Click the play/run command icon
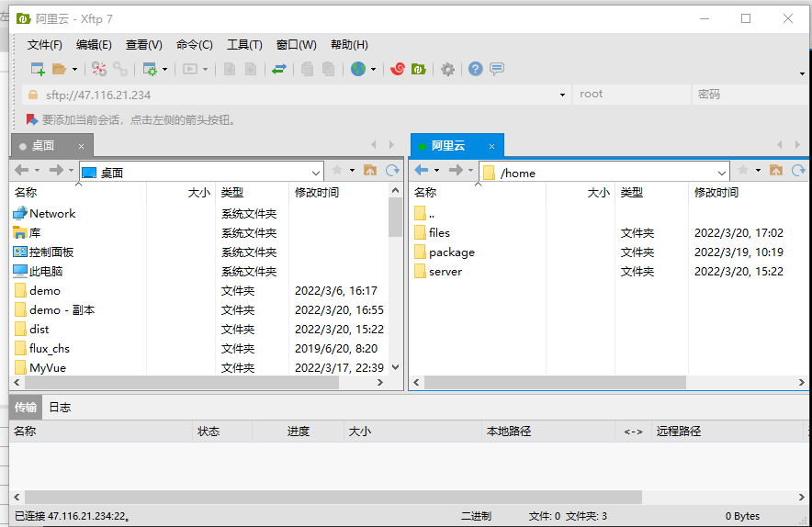The width and height of the screenshot is (812, 527). [x=190, y=69]
